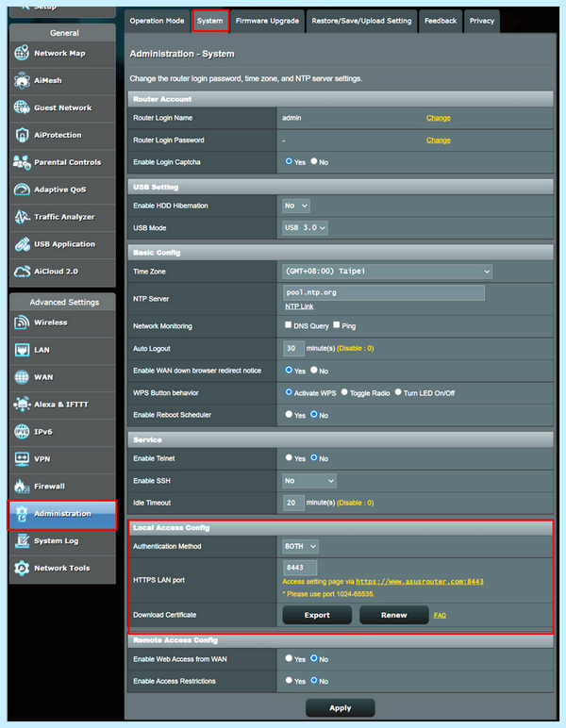
Task: Click the Renew certificate button
Action: click(x=394, y=615)
